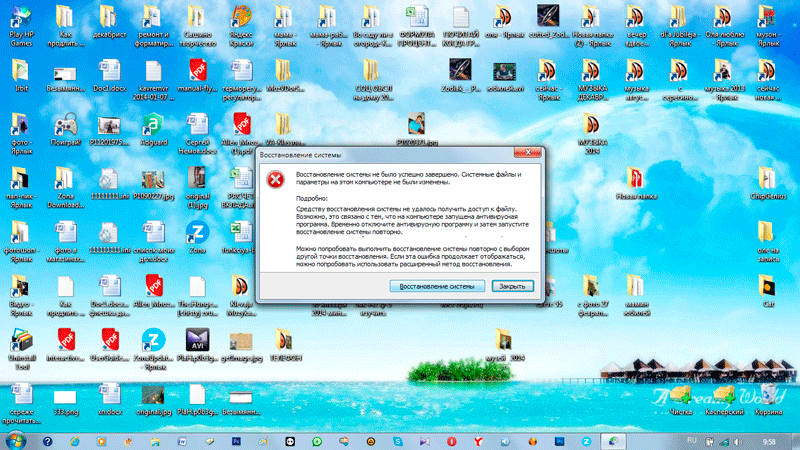Click the "Восстановление системы" button
This screenshot has height=450, width=800.
[437, 285]
